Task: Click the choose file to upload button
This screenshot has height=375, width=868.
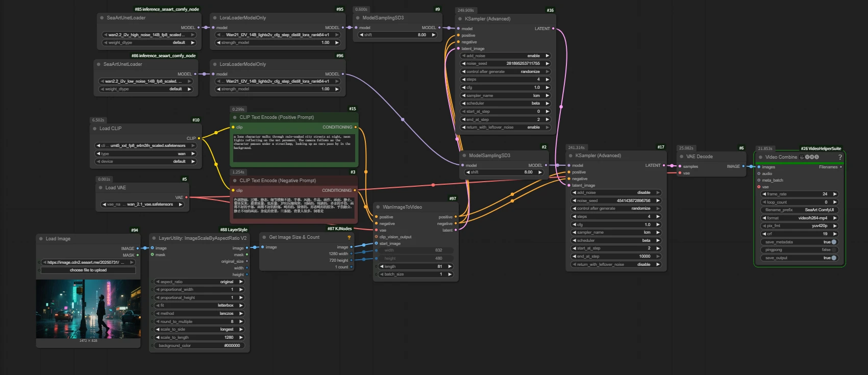Action: tap(88, 270)
